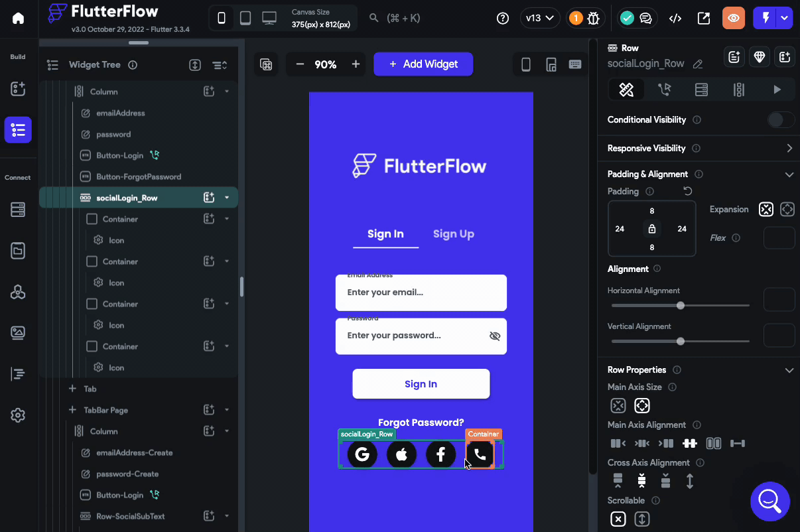Image resolution: width=800 pixels, height=532 pixels.
Task: Open socialLogin_Row tree item dropdown arrow
Action: (227, 198)
